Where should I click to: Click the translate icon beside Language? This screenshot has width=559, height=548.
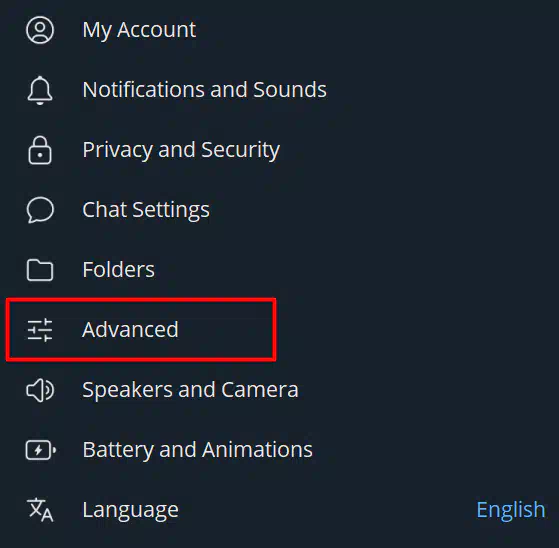click(x=40, y=510)
